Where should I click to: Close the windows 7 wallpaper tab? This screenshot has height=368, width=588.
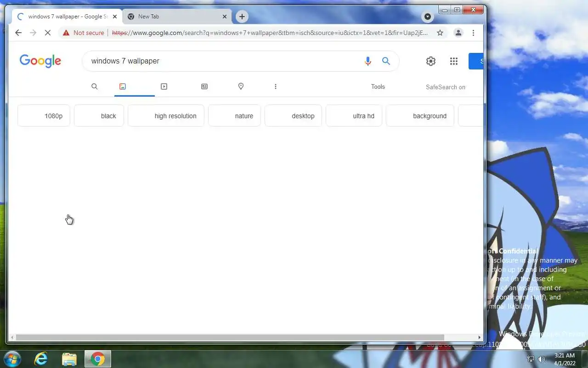pos(115,17)
